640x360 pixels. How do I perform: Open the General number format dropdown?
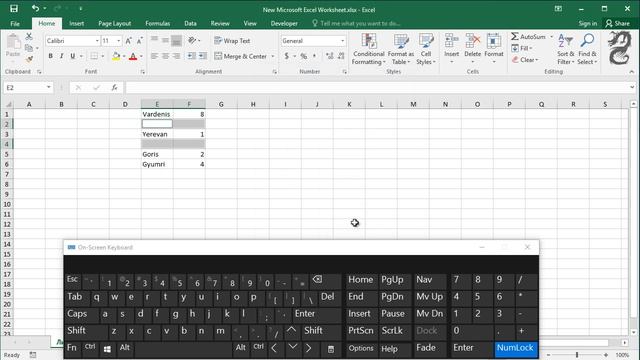[342, 41]
